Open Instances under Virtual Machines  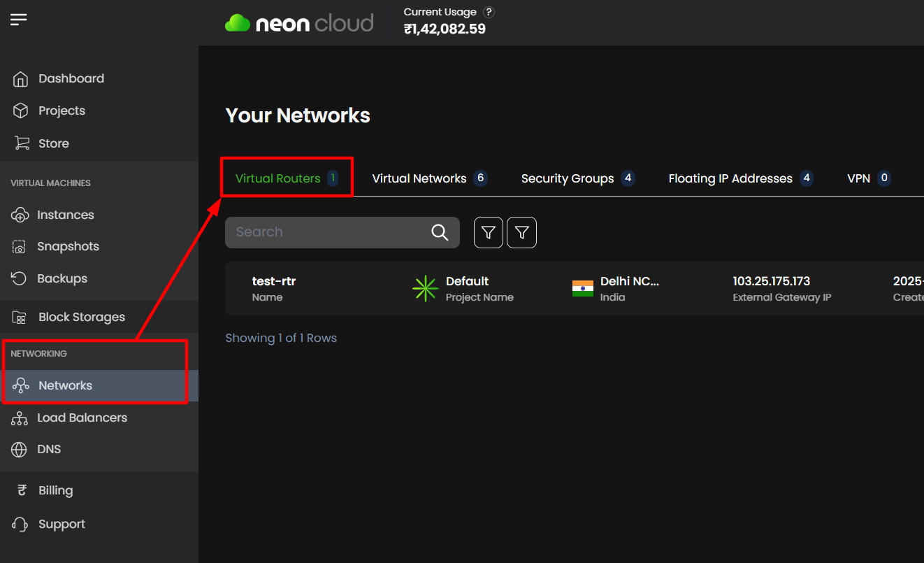point(65,215)
